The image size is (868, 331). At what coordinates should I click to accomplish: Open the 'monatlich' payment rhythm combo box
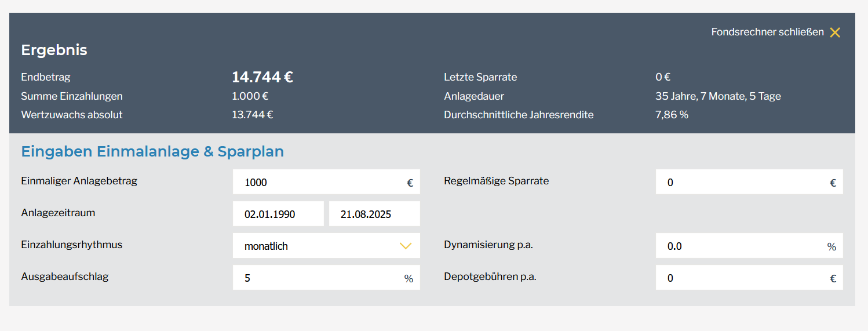pyautogui.click(x=319, y=246)
